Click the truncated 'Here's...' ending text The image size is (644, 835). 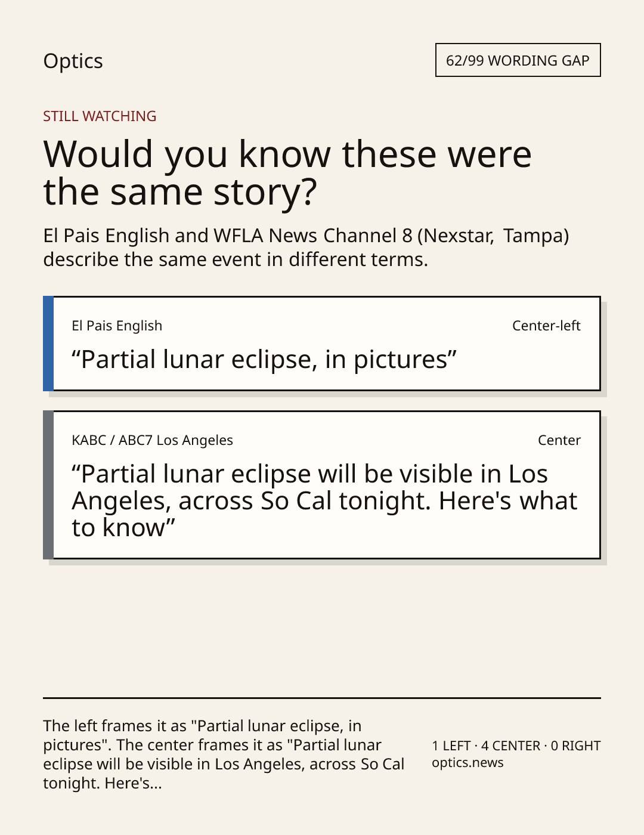coord(133,783)
